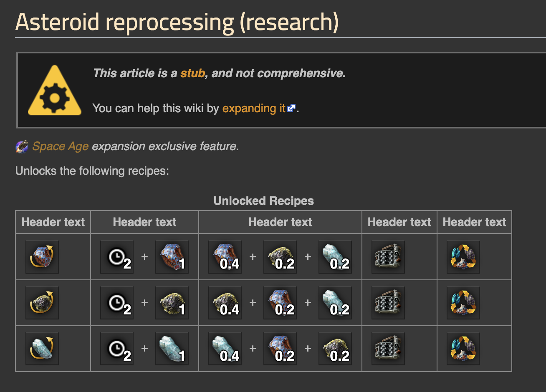Image resolution: width=546 pixels, height=392 pixels.
Task: Open the Space Age expansion link
Action: 60,146
